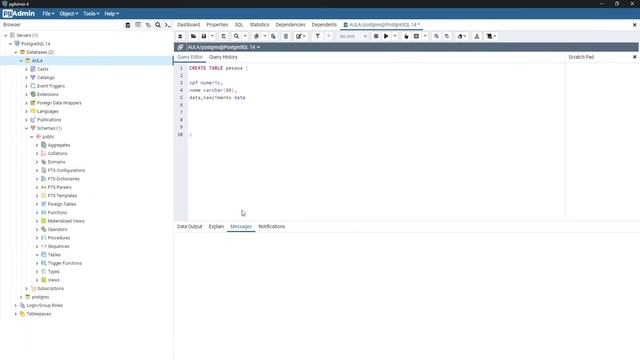Collapse the Schemas (1) node
This screenshot has height=360, width=640.
click(x=27, y=128)
